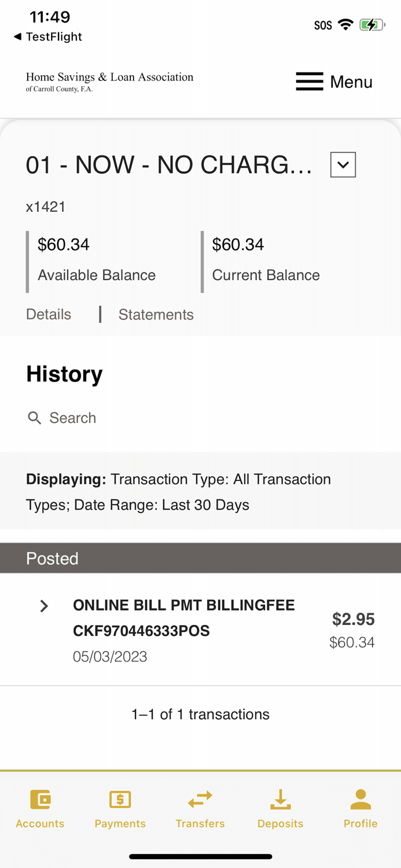Tap the Home Savings & Loan logo
The height and width of the screenshot is (868, 401).
pyautogui.click(x=109, y=82)
